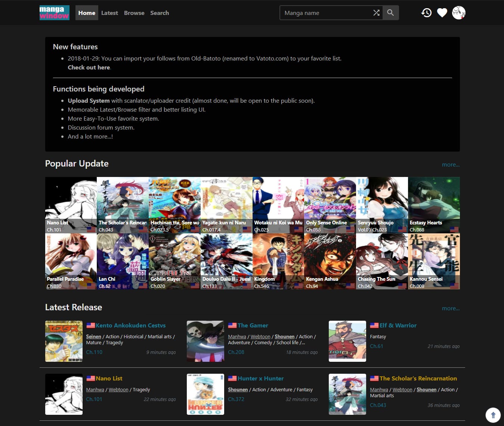Open chapter Ch.110 of Kento Ankokuden Cestvs
Viewport: 504px width, 426px height.
coord(94,352)
